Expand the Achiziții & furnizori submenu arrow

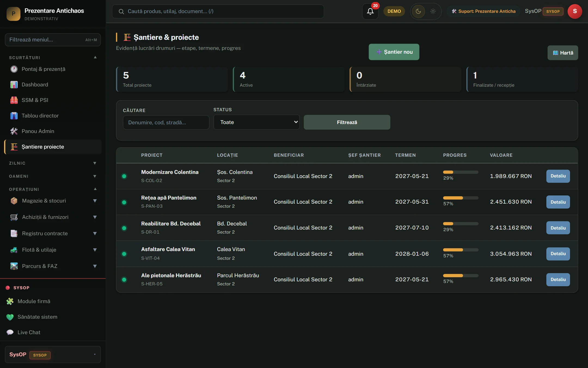[95, 217]
